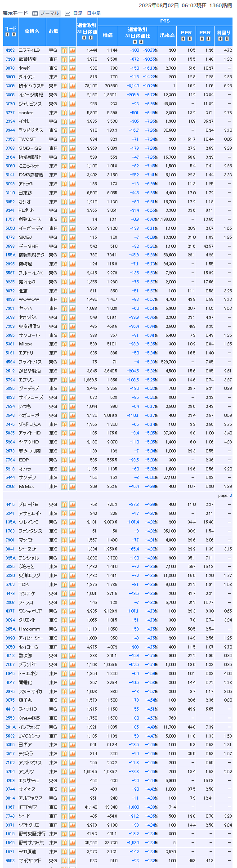Open the book icon for 武蔵精密
The width and height of the screenshot is (237, 868).
point(64,59)
